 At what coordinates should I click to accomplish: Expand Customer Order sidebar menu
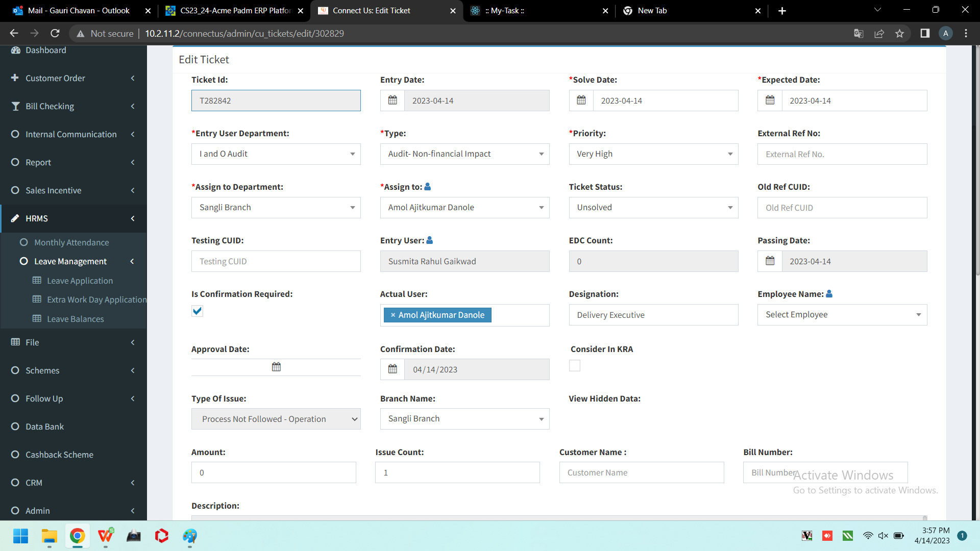[x=73, y=78]
